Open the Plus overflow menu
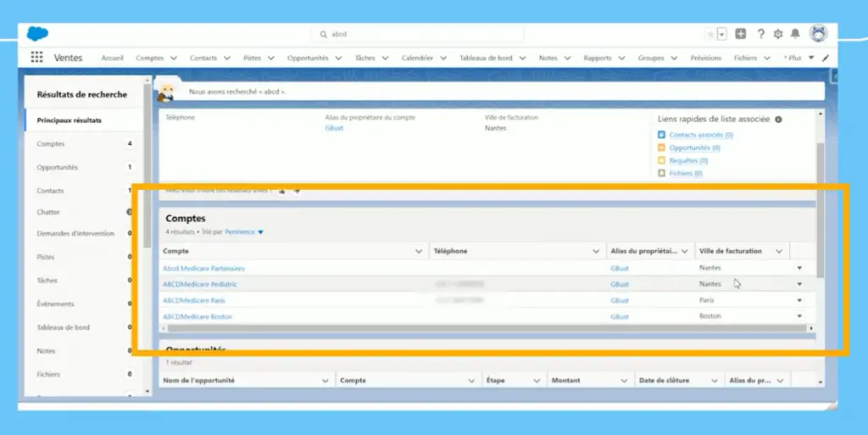This screenshot has width=868, height=435. click(x=798, y=58)
